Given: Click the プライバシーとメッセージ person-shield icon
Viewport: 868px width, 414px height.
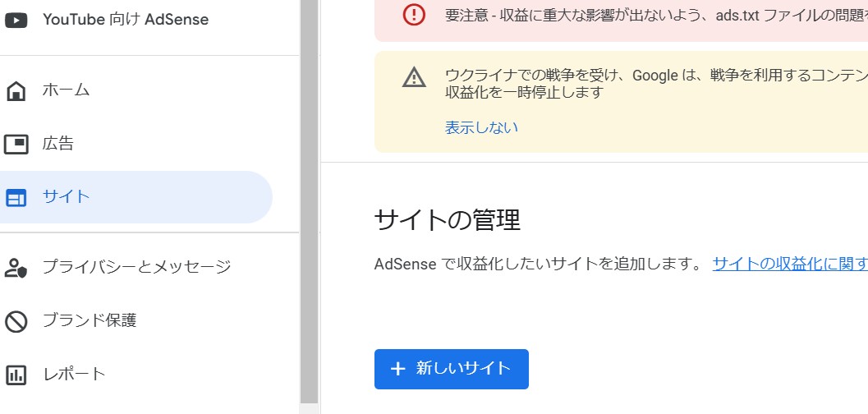Looking at the screenshot, I should (16, 267).
